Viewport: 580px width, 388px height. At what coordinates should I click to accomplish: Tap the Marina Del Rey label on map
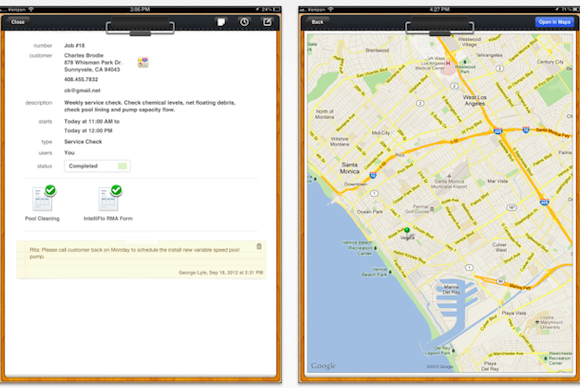tap(451, 289)
